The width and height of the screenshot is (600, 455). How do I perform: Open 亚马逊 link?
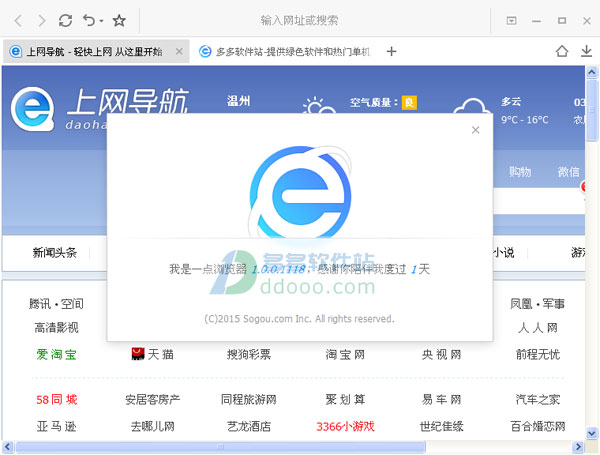pos(56,426)
